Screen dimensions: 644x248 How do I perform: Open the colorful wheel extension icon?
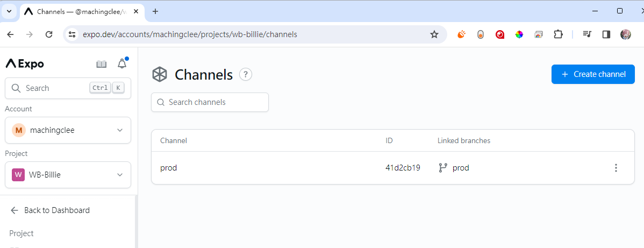(x=519, y=34)
